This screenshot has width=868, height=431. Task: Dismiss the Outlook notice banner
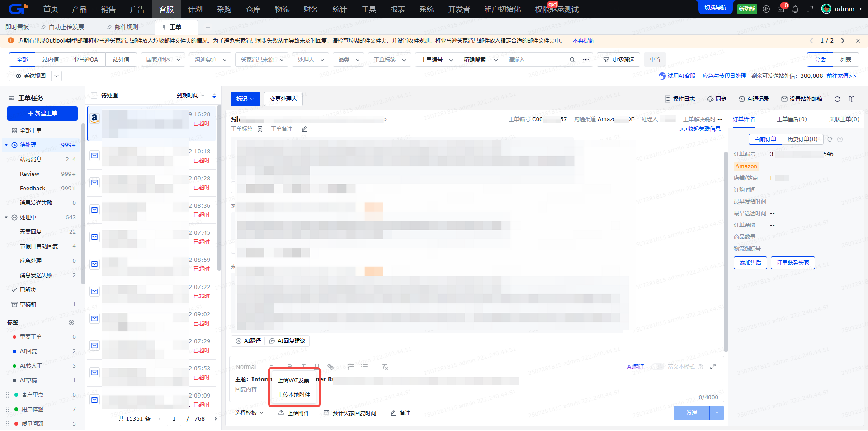[x=858, y=41]
